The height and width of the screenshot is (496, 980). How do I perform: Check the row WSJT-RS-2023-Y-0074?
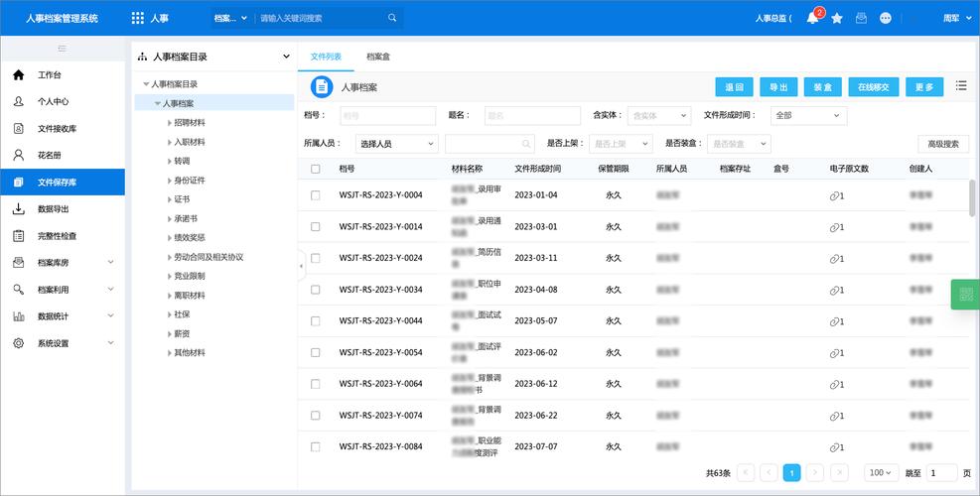[316, 416]
